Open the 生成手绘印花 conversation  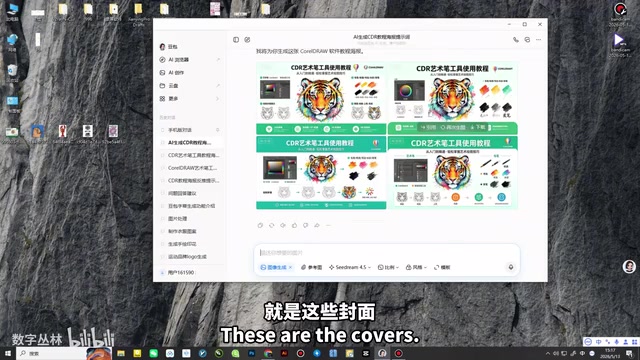pyautogui.click(x=190, y=244)
